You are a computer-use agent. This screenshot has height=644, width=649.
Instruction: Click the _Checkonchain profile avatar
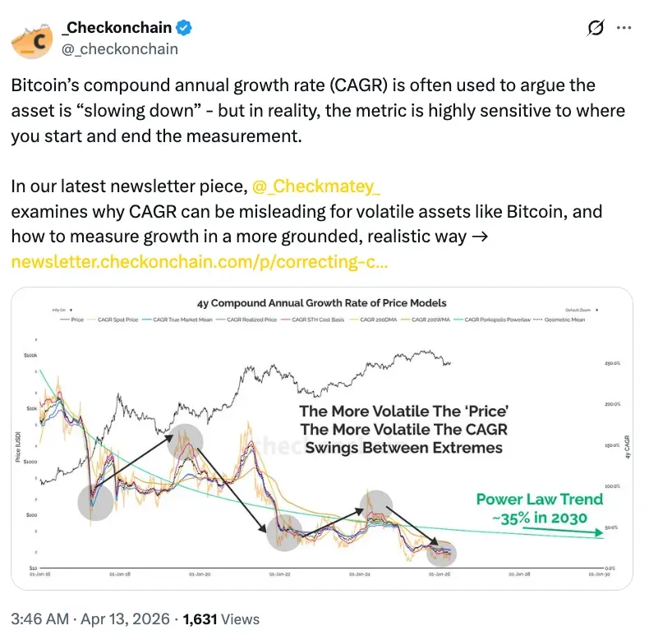tap(32, 39)
